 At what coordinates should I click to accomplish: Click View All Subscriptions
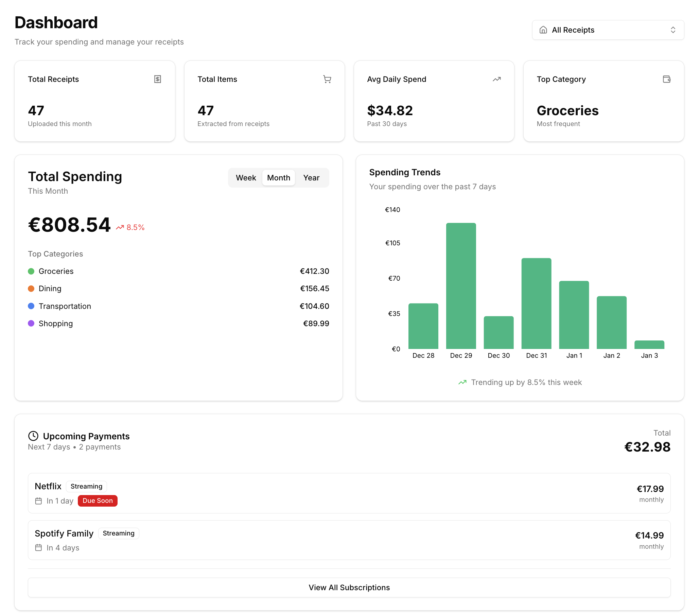pos(349,587)
